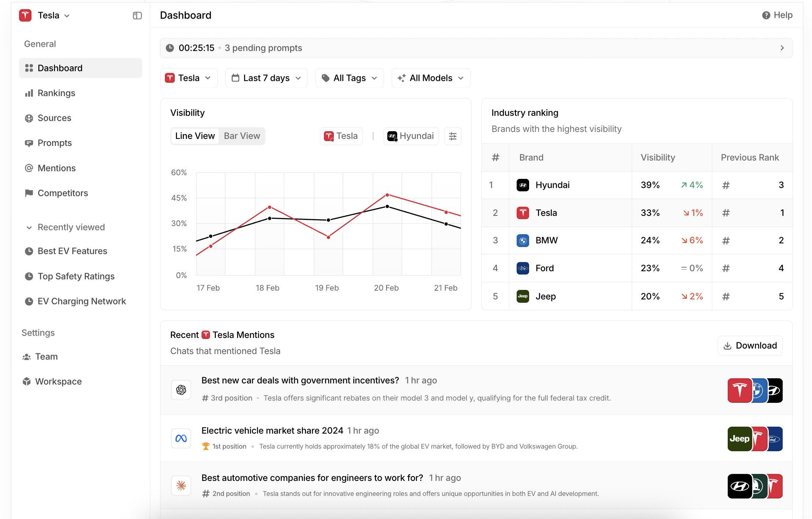This screenshot has width=812, height=519.
Task: Collapse the Recently viewed section
Action: tap(29, 228)
